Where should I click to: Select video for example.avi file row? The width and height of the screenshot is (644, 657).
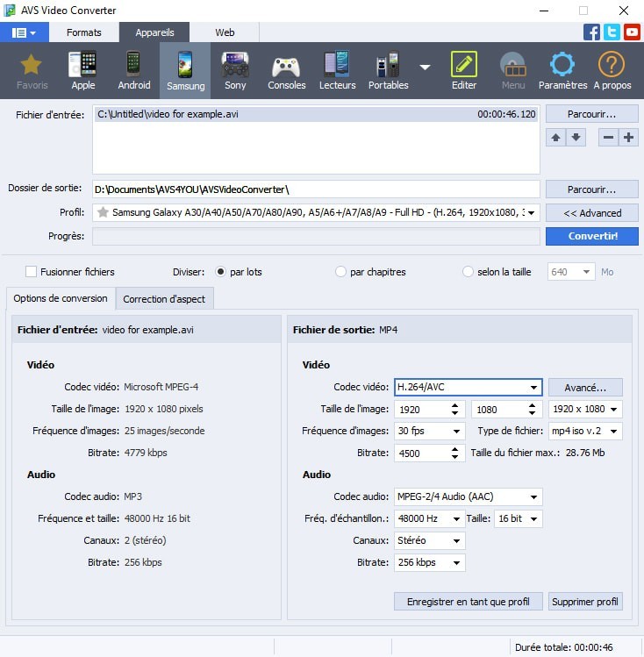(x=316, y=114)
